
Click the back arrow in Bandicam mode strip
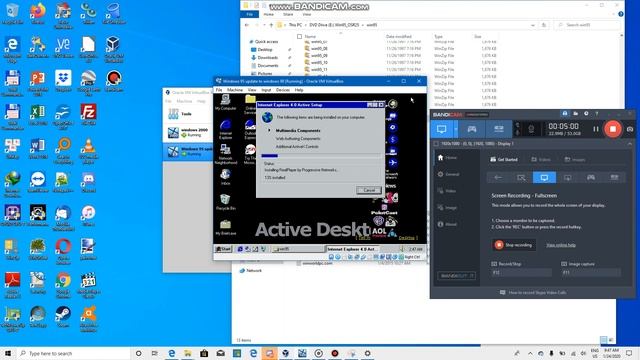pyautogui.click(x=498, y=178)
